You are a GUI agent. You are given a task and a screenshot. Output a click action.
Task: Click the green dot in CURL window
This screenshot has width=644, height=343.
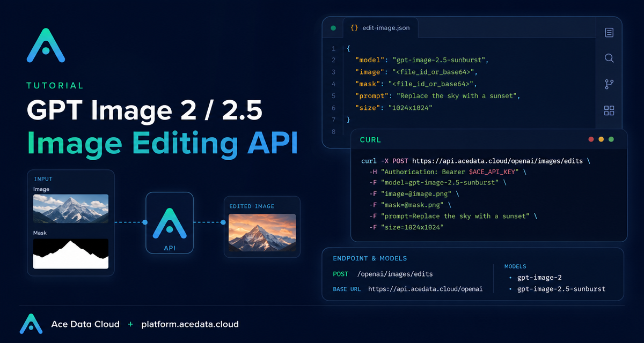611,139
